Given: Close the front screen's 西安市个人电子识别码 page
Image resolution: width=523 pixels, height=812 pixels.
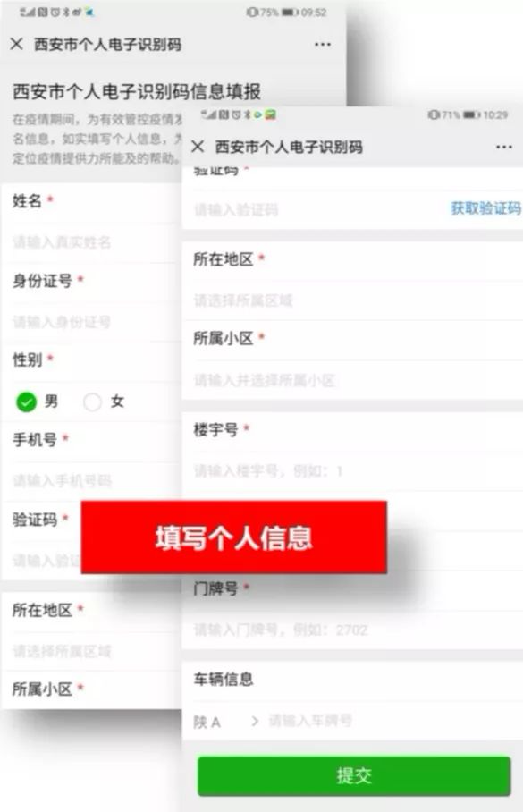Looking at the screenshot, I should click(x=198, y=147).
